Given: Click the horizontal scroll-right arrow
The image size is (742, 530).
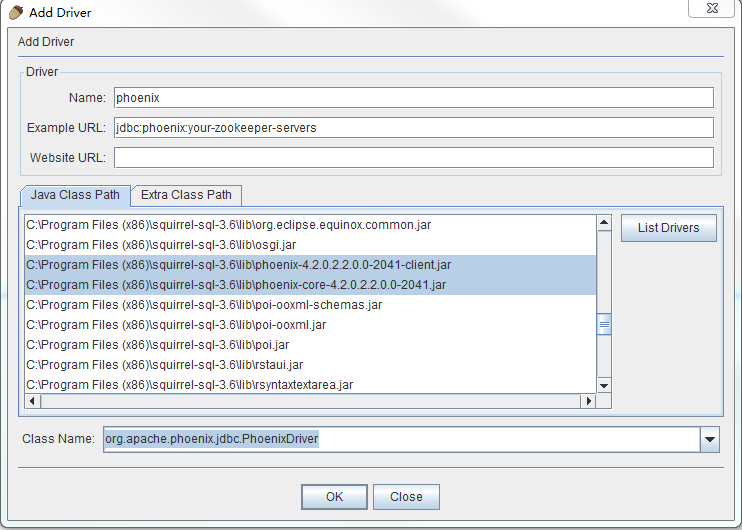Looking at the screenshot, I should tap(588, 401).
